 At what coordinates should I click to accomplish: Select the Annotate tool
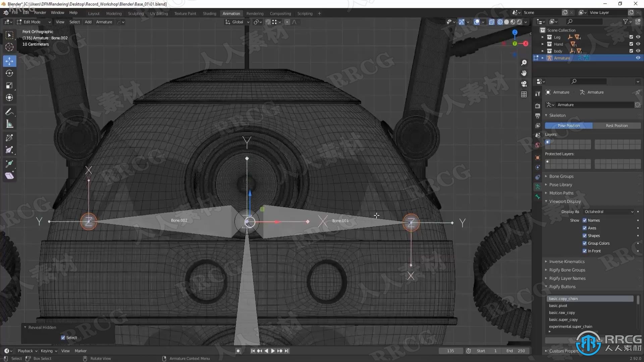(9, 112)
